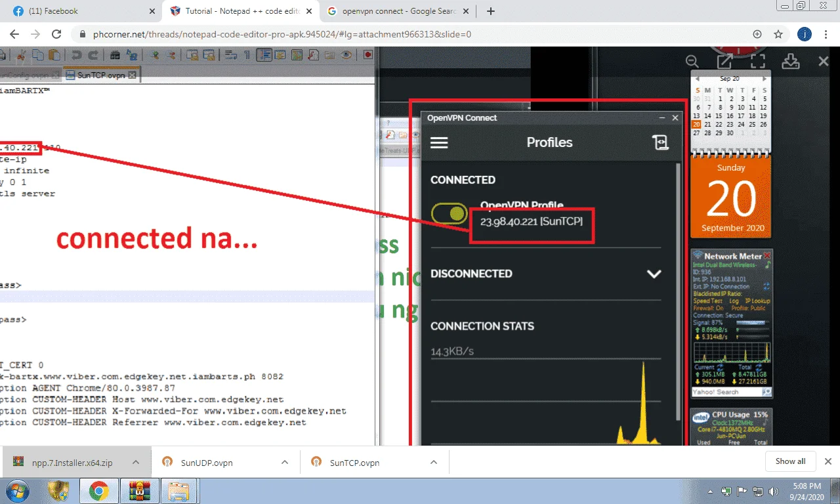The height and width of the screenshot is (504, 840).
Task: Open Windows Explorer from the taskbar
Action: pyautogui.click(x=178, y=491)
